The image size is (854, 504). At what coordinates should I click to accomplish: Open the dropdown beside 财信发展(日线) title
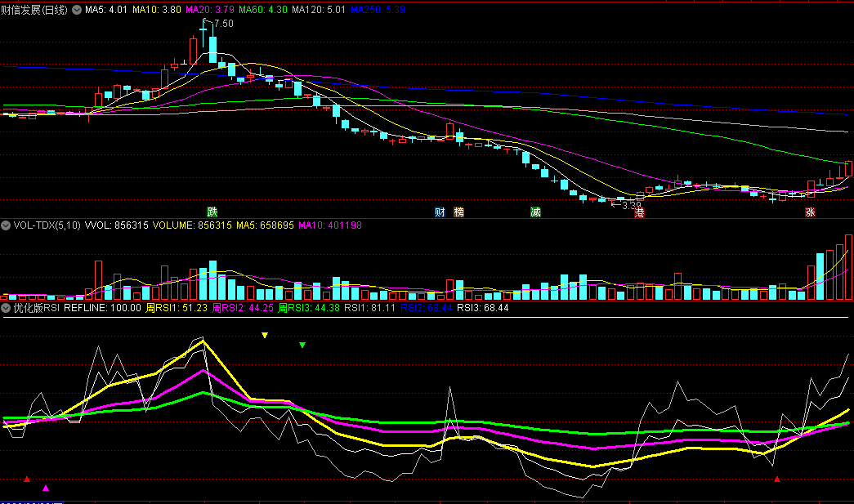(77, 10)
